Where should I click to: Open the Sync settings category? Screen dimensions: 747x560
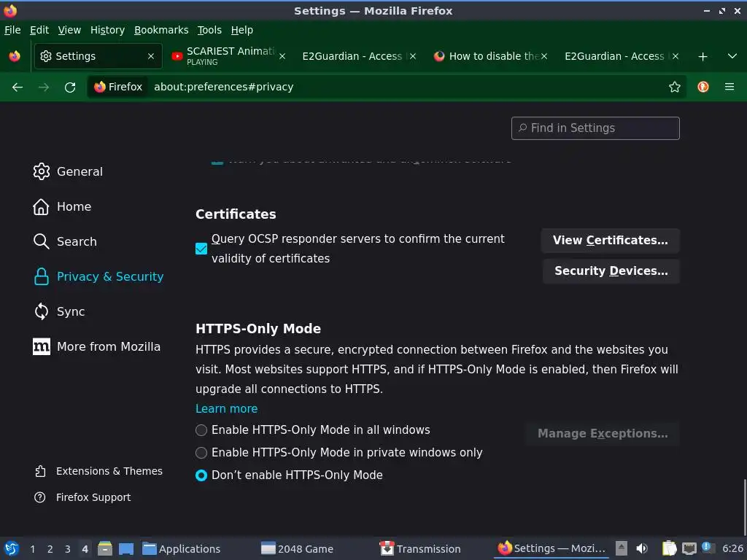point(59,311)
